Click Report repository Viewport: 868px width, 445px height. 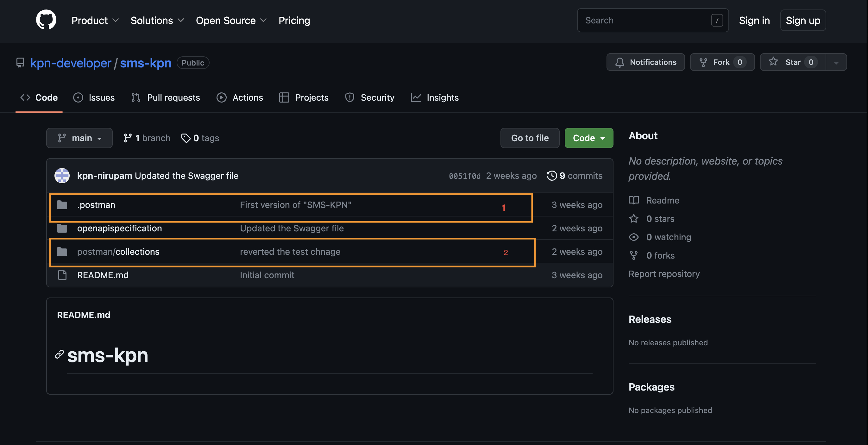pyautogui.click(x=664, y=274)
